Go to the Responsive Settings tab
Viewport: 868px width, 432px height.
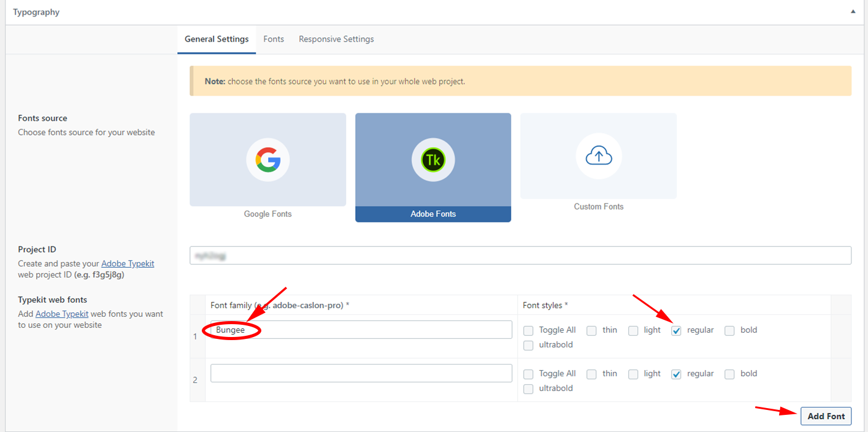336,39
